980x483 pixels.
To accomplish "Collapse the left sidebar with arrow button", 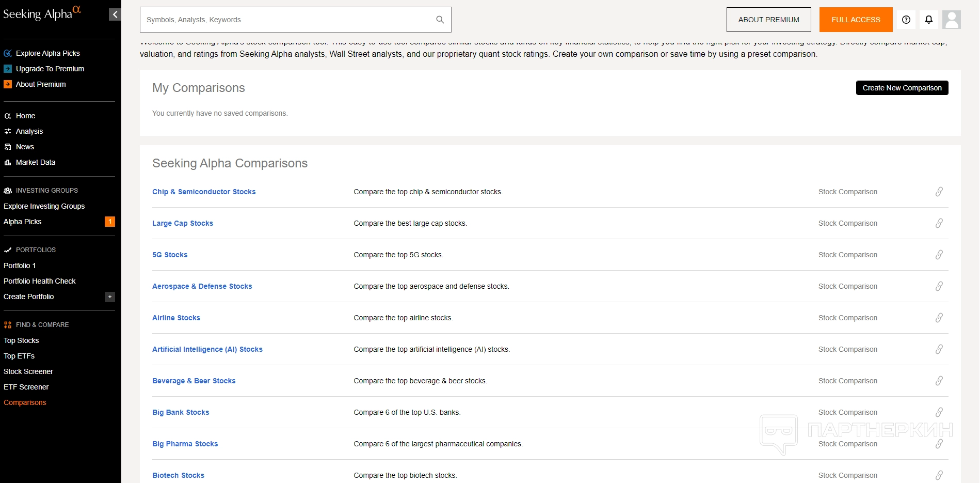I will (115, 14).
